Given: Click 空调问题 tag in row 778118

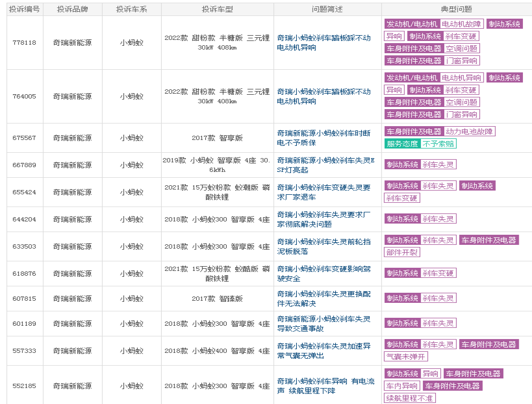Looking at the screenshot, I should pyautogui.click(x=461, y=48).
